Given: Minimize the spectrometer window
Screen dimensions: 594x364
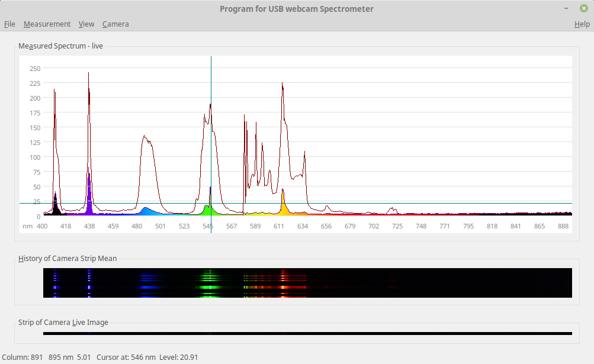Looking at the screenshot, I should coord(566,8).
